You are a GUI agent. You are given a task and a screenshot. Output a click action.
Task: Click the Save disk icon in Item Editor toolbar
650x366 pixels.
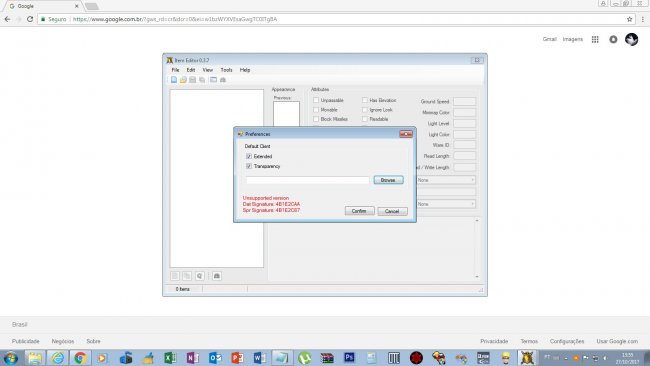click(192, 80)
